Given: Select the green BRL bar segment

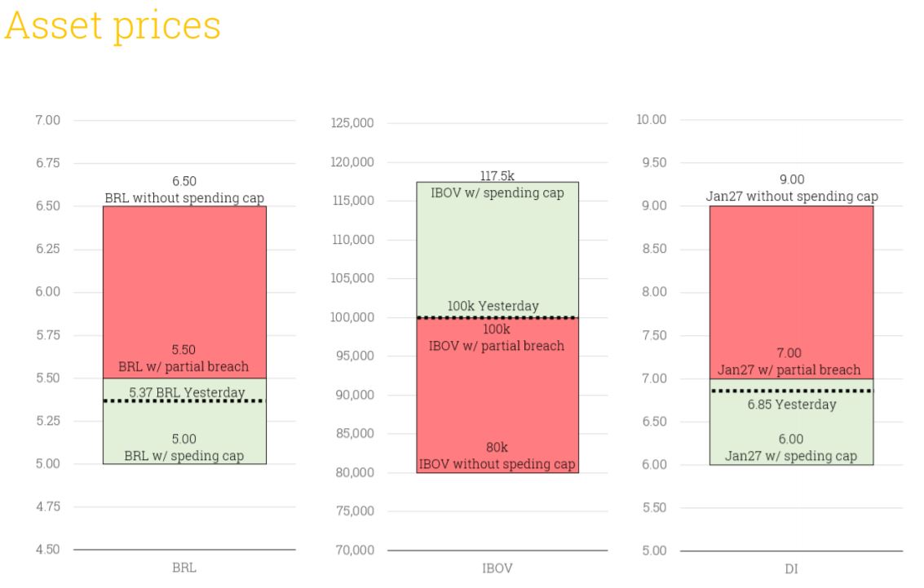Looking at the screenshot, I should (184, 421).
